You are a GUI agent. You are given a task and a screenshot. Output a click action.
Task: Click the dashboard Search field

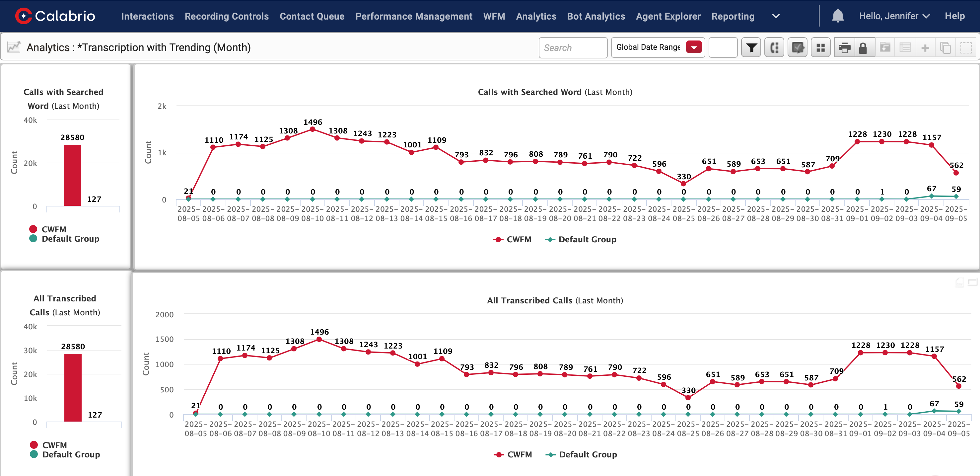pos(573,47)
